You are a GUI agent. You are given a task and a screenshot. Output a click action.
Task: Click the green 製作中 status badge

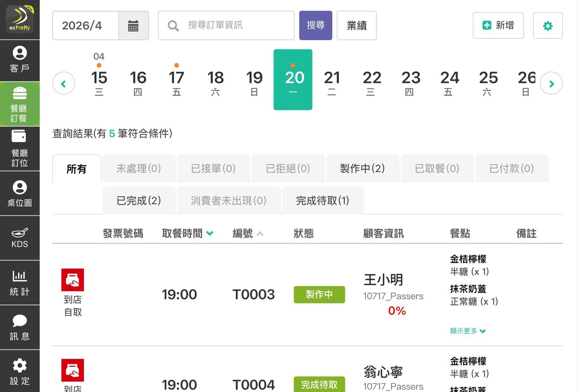319,294
